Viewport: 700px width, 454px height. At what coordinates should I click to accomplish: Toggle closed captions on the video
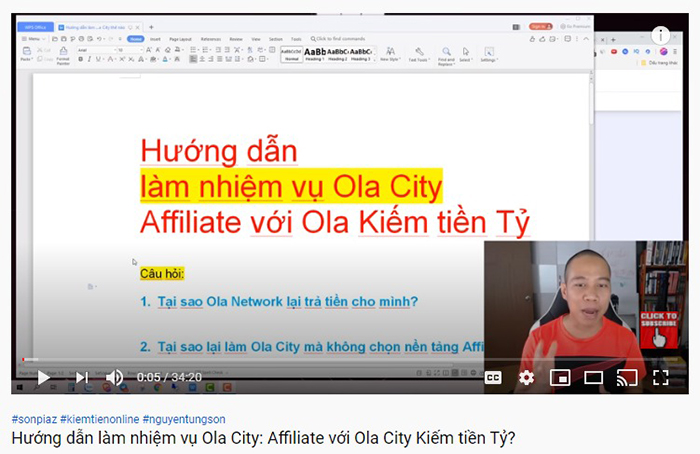tap(493, 378)
